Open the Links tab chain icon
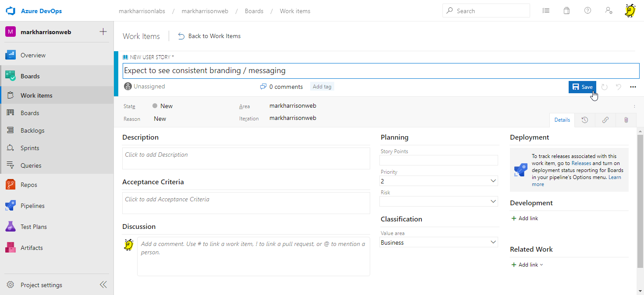The height and width of the screenshot is (295, 644). [x=605, y=120]
